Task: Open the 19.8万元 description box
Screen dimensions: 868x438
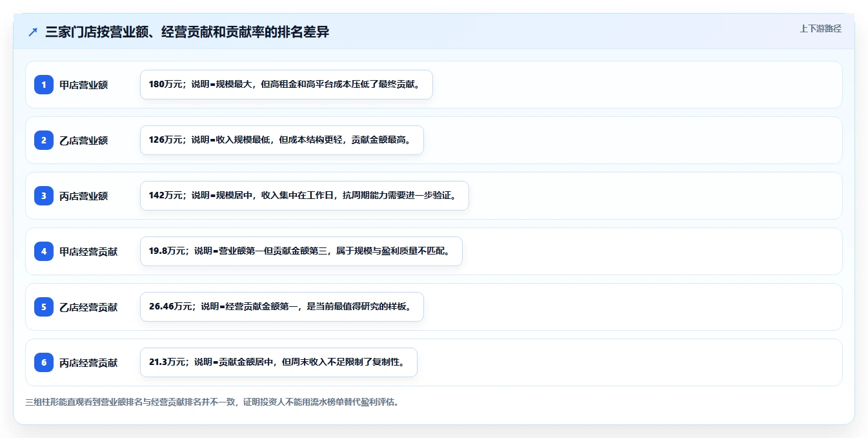Action: 301,251
